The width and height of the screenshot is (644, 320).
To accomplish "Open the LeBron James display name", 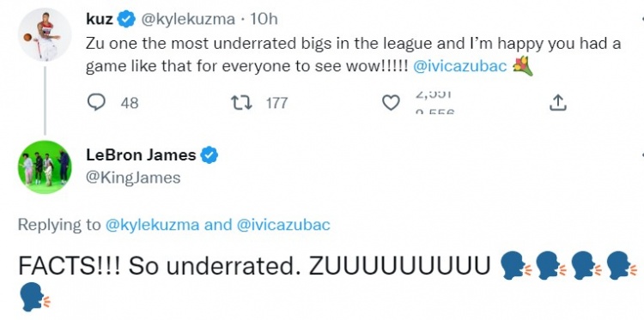I will coord(141,155).
